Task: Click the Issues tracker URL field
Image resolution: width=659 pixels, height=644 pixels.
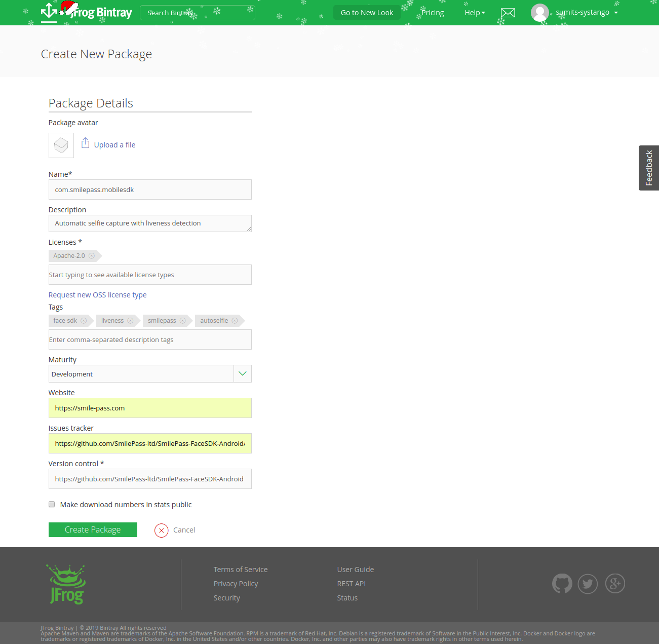Action: click(150, 443)
